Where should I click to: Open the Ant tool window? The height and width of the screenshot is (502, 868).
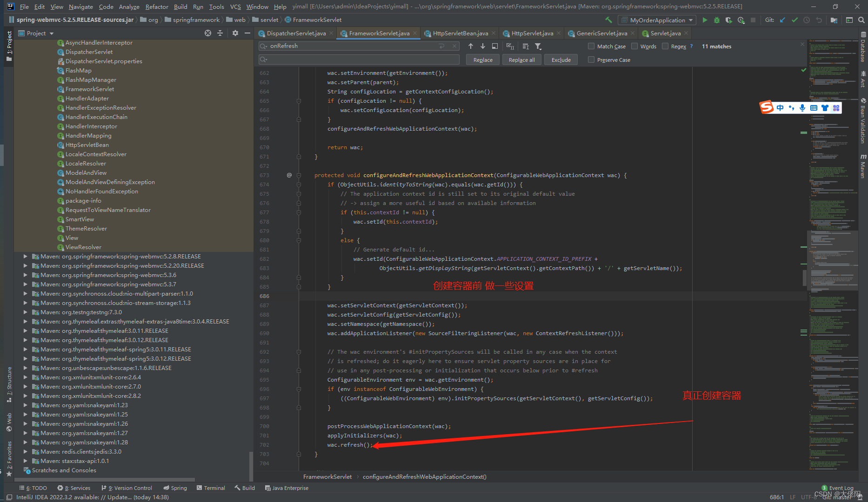(x=863, y=79)
